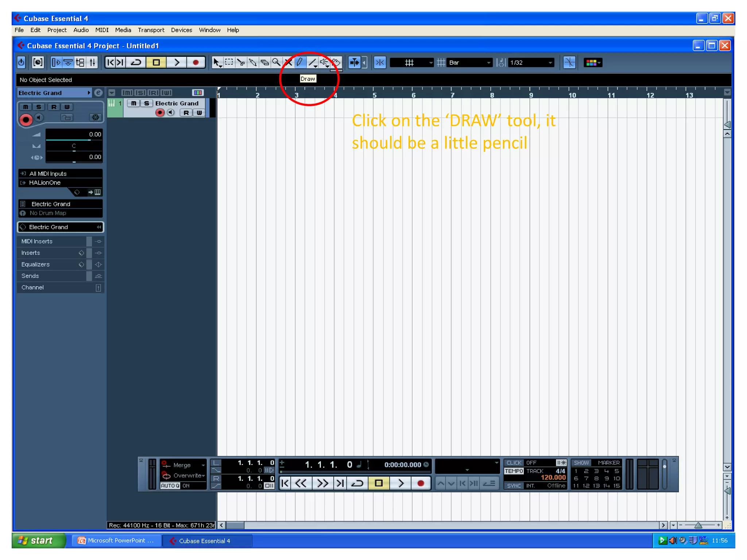Select the Play speaker tool
The image size is (747, 560).
tap(324, 62)
